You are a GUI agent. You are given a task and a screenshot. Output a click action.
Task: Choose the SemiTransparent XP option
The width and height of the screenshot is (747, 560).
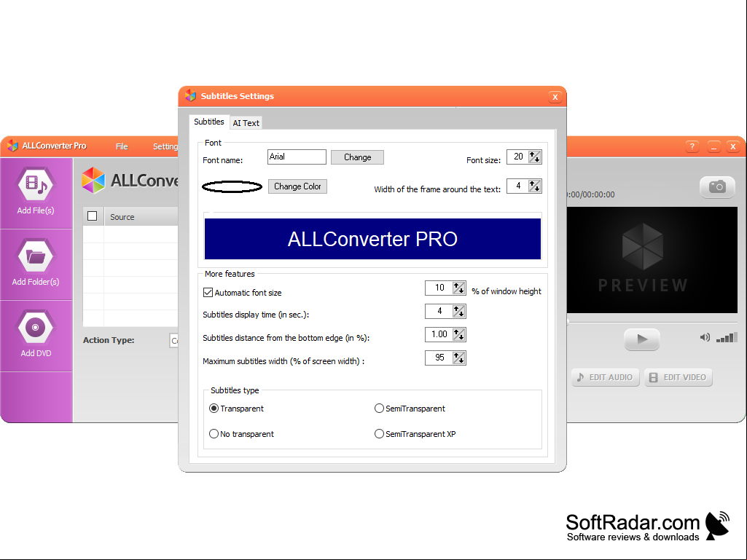(379, 434)
